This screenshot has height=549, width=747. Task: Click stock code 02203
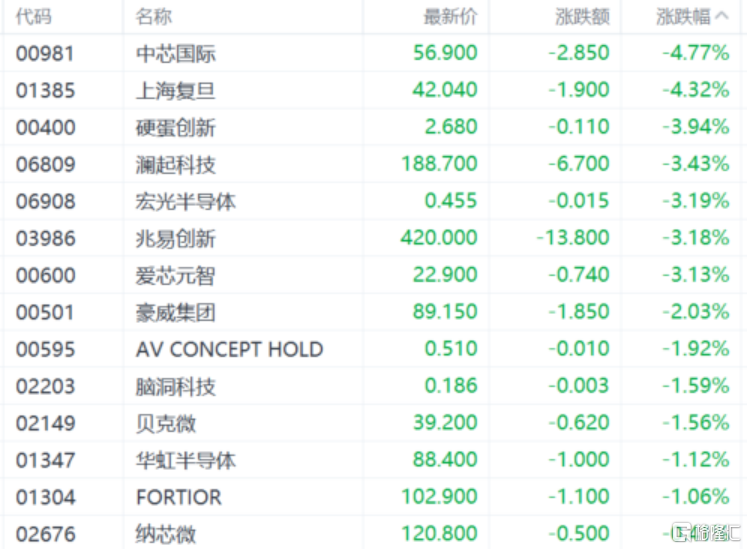tap(45, 386)
